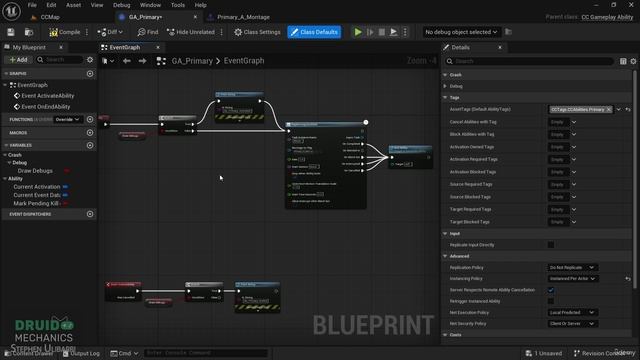Image resolution: width=640 pixels, height=360 pixels.
Task: Switch to the Primary_A_Montage tab
Action: [243, 17]
